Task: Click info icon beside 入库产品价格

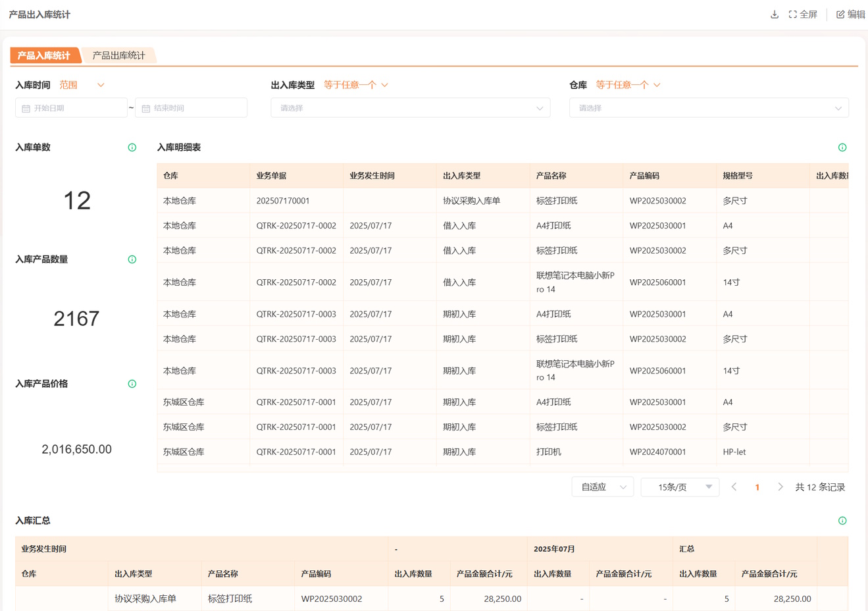Action: 132,384
